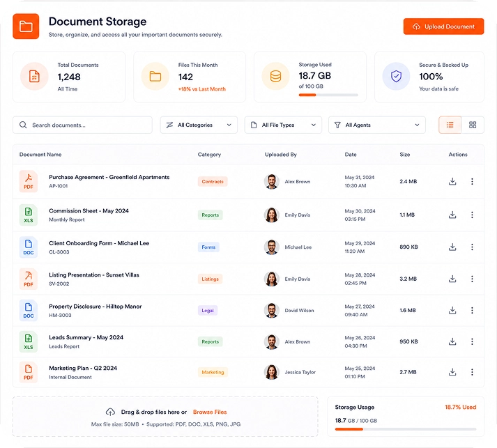497x448 pixels.
Task: Download Property Disclosure - Hilltop Manor
Action: coord(452,310)
